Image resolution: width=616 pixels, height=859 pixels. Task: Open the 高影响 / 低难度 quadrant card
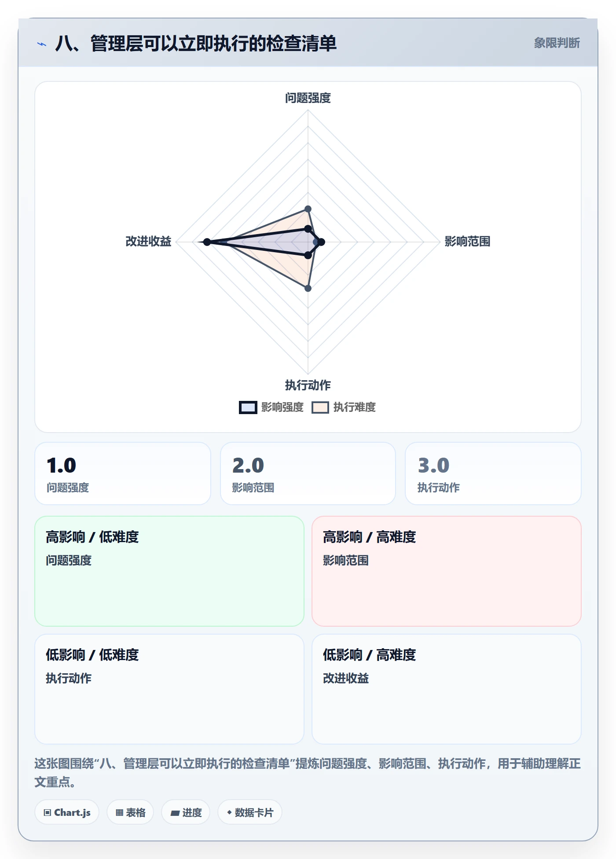(x=169, y=571)
